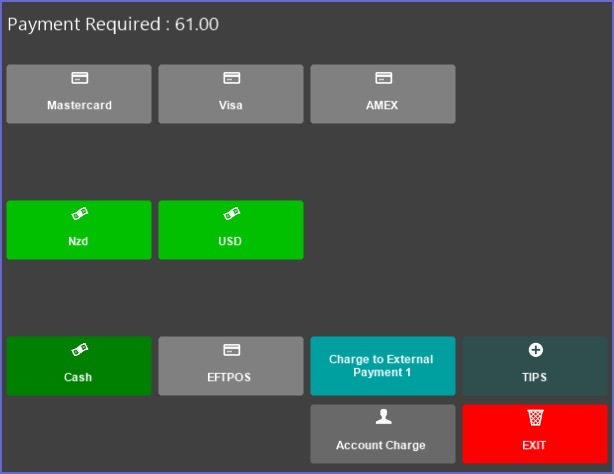Click the credit card icon above Visa
The width and height of the screenshot is (614, 474).
(231, 78)
